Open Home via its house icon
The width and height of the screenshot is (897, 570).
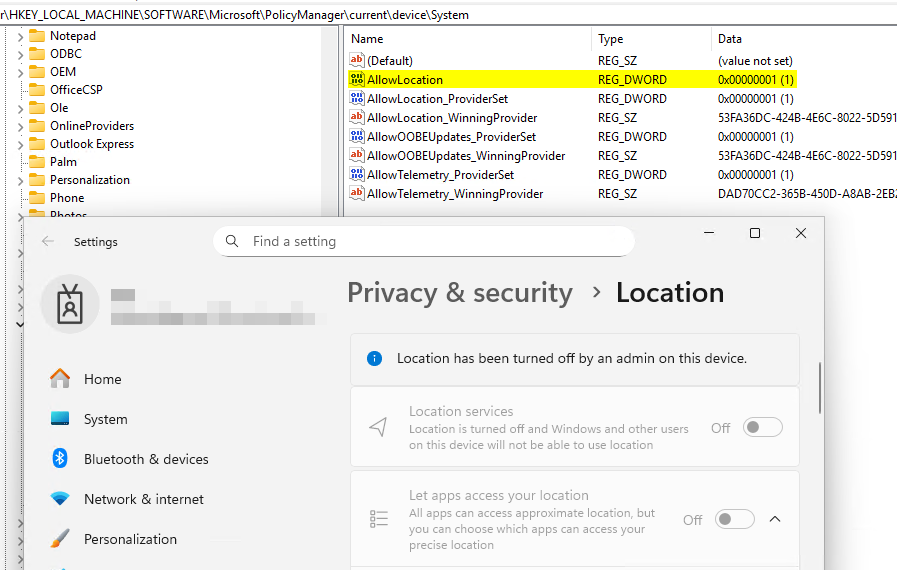click(x=60, y=379)
